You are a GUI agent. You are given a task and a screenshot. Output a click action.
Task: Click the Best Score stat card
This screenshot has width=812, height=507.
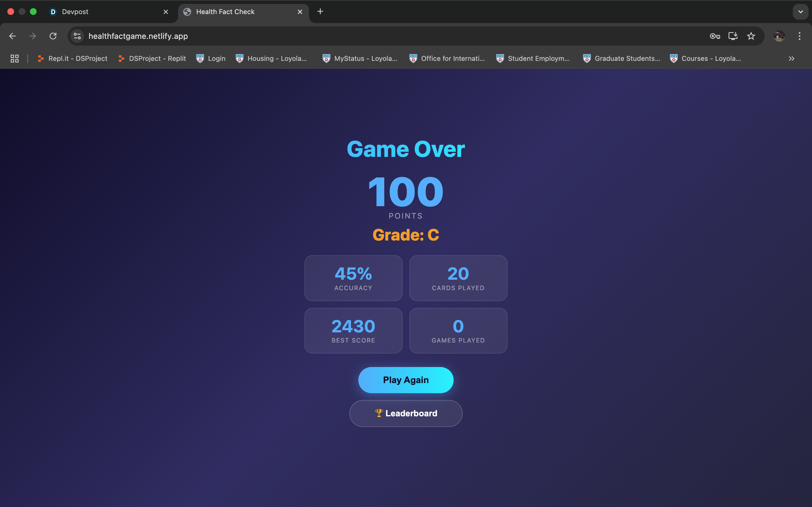(353, 330)
